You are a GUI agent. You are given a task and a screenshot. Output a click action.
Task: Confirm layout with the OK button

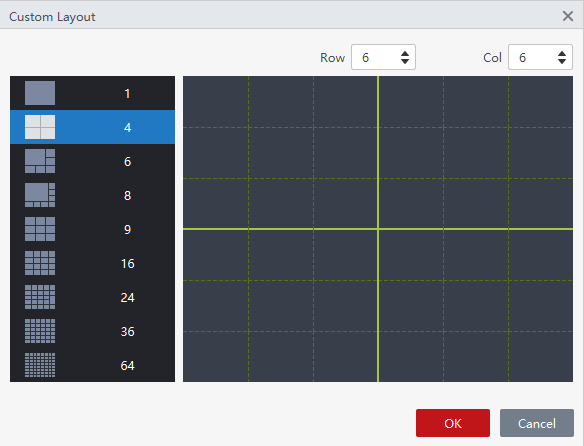pyautogui.click(x=453, y=423)
